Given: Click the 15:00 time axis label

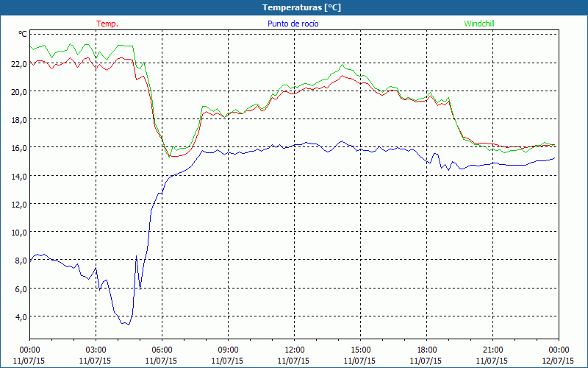Looking at the screenshot, I should point(360,350).
